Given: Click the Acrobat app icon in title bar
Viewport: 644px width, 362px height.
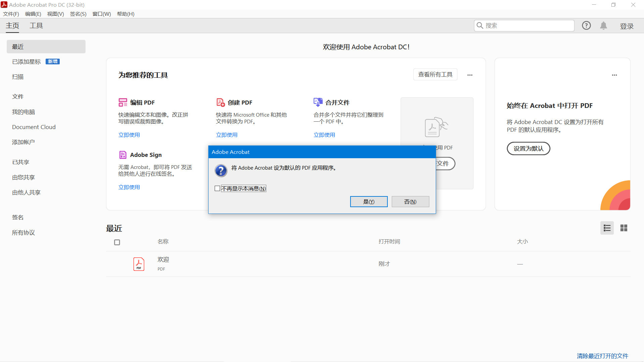Looking at the screenshot, I should [x=4, y=5].
